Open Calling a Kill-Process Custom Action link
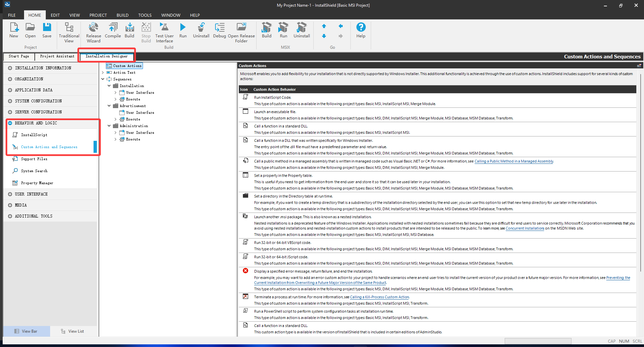 [379, 297]
